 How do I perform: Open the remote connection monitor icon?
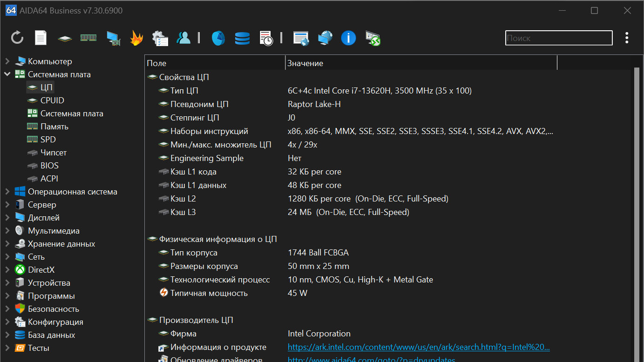point(373,38)
